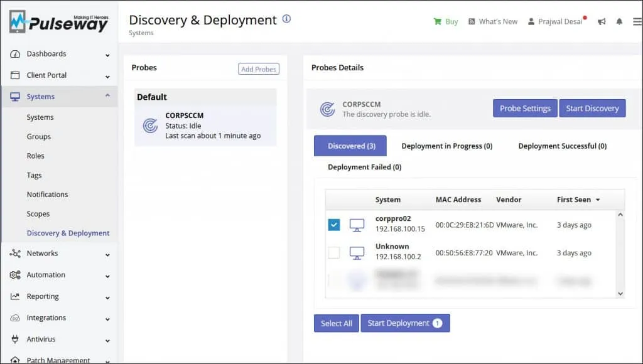
Task: Click the Start Deployment button
Action: click(x=405, y=323)
